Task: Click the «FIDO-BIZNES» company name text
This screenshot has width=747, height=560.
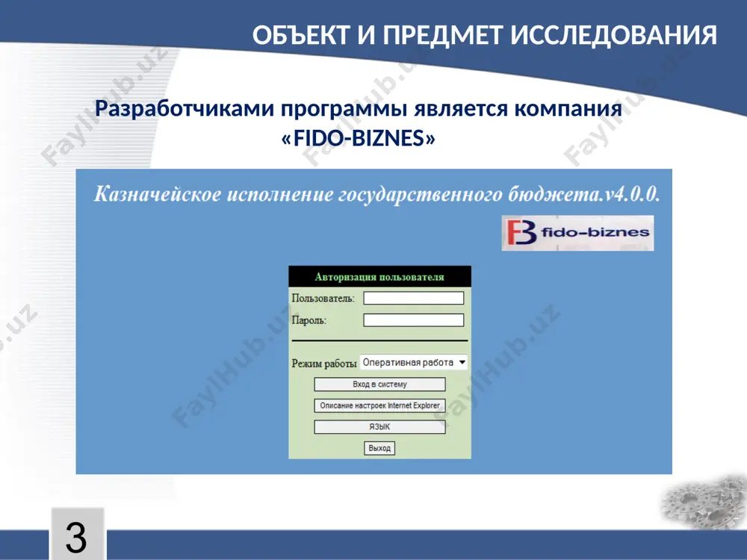Action: (x=359, y=139)
